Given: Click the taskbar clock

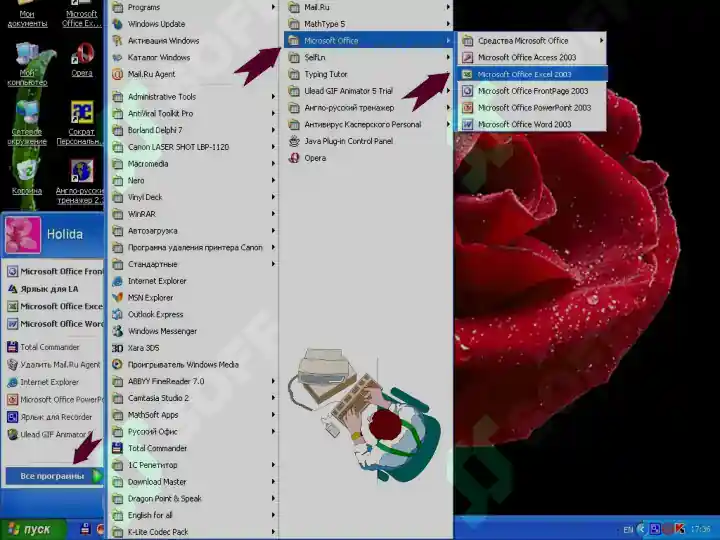Looking at the screenshot, I should point(700,529).
